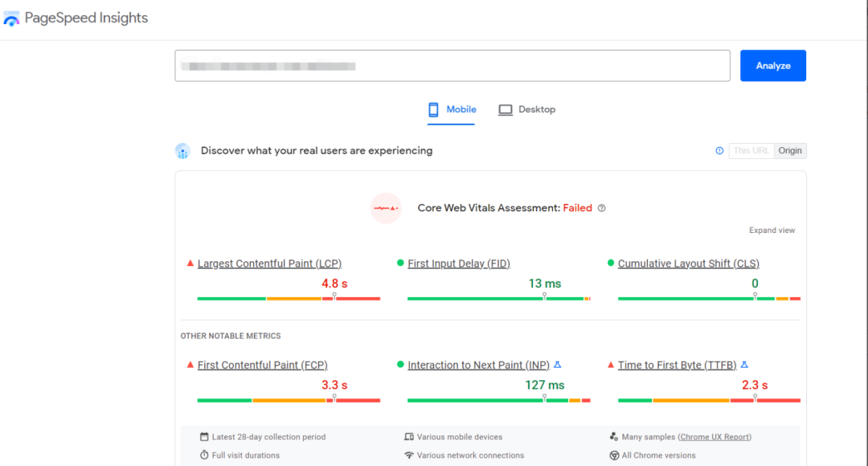Toggle data view to Origin
Viewport: 868px width, 466px height.
pos(790,151)
